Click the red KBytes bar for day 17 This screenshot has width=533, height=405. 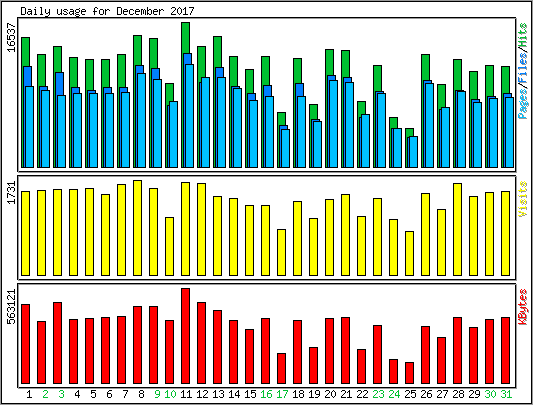[281, 369]
